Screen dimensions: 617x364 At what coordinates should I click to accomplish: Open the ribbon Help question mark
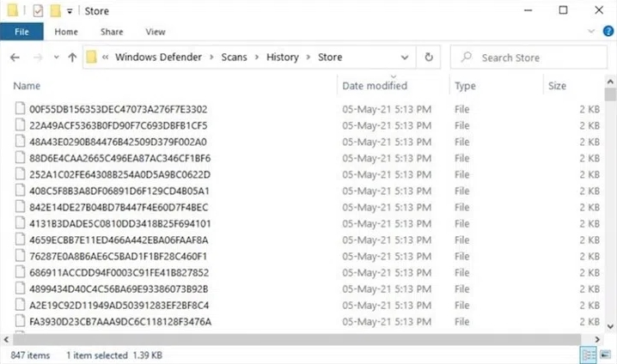pos(607,32)
